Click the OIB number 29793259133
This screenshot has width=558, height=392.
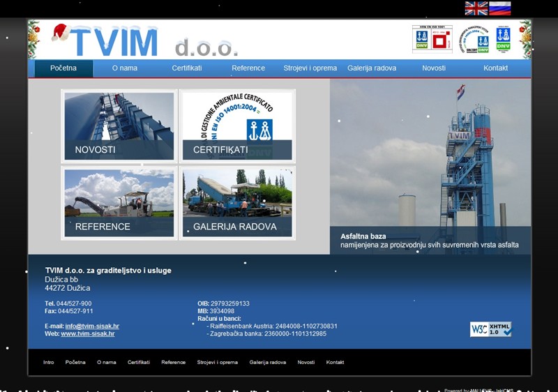pos(230,303)
